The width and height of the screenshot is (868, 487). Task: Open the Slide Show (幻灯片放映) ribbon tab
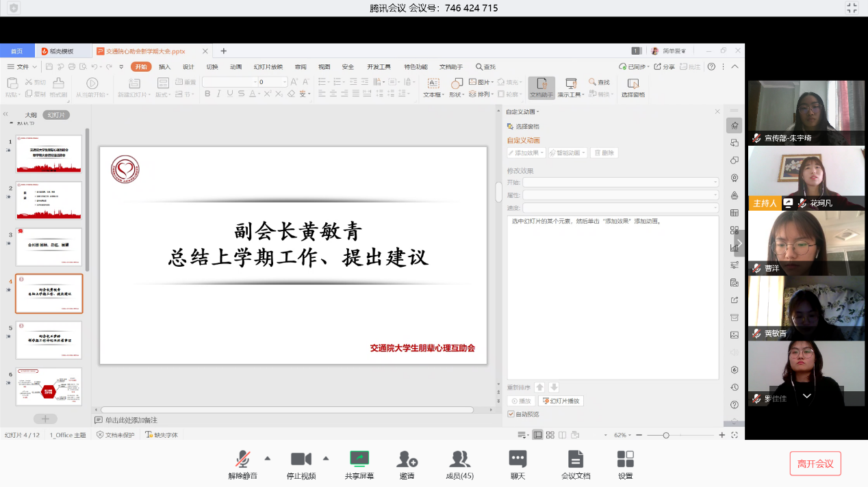click(268, 67)
